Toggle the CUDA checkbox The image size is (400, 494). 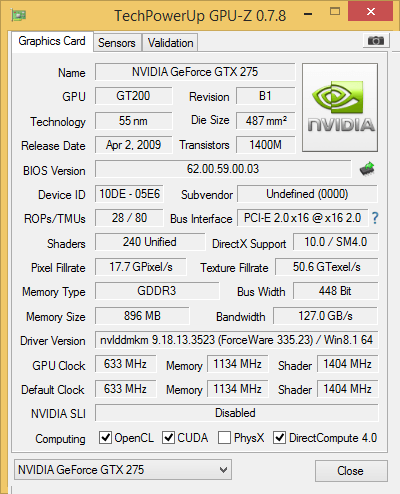point(168,437)
